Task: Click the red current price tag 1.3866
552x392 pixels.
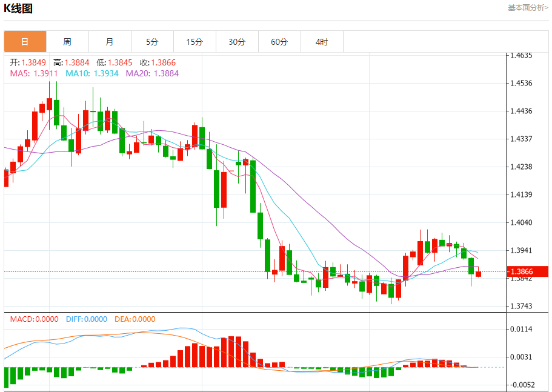Action: tap(528, 271)
